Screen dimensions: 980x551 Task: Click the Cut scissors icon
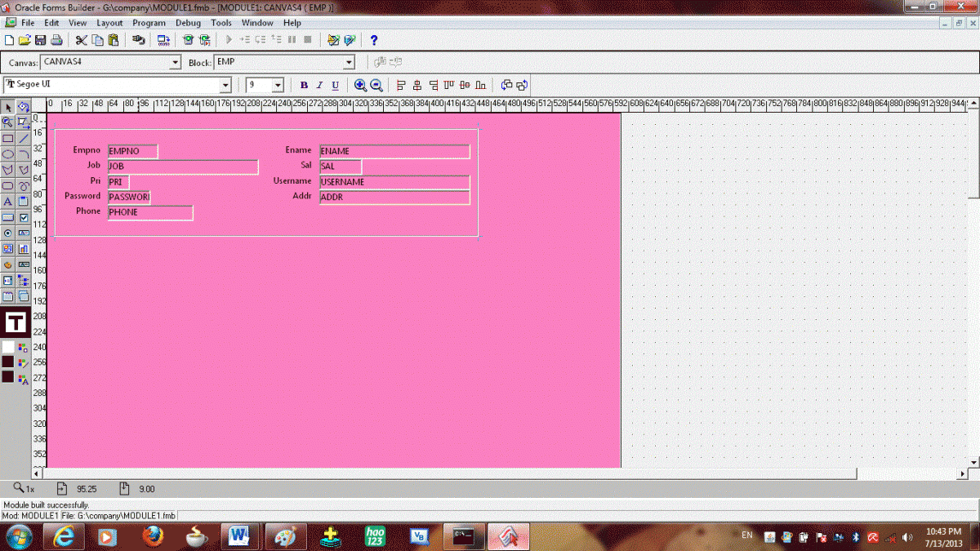(81, 40)
